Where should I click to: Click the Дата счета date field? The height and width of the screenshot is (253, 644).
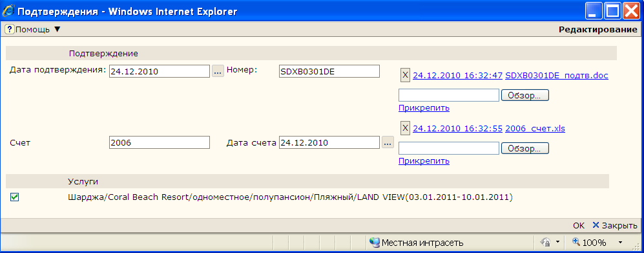click(329, 143)
